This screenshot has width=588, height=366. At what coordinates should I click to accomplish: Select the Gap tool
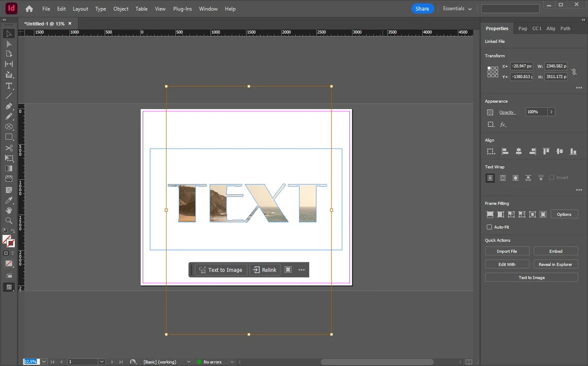tap(9, 64)
